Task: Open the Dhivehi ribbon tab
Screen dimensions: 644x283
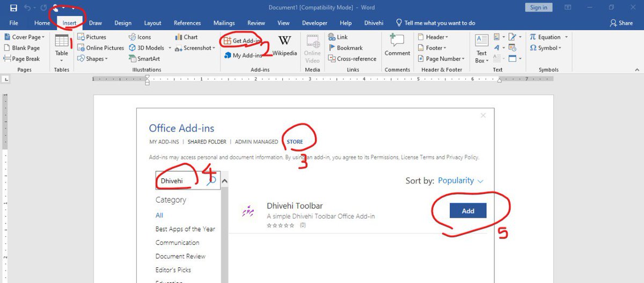Action: point(374,23)
